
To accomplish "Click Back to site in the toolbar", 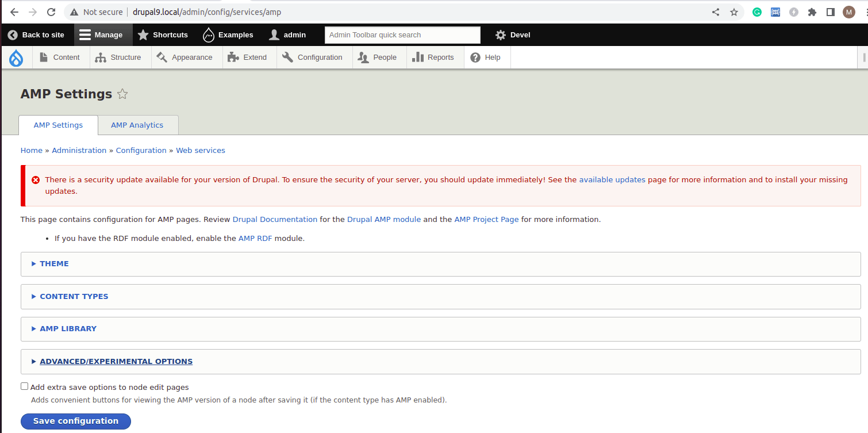I will coord(36,35).
